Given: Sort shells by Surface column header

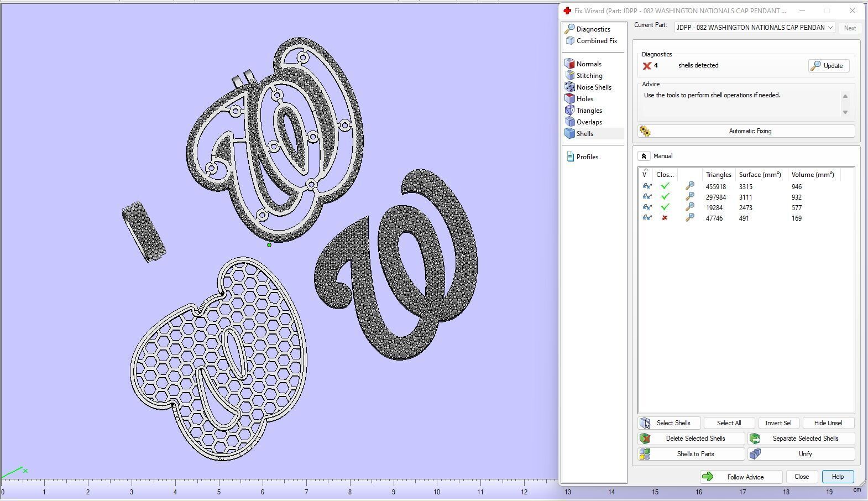Looking at the screenshot, I should coord(760,175).
